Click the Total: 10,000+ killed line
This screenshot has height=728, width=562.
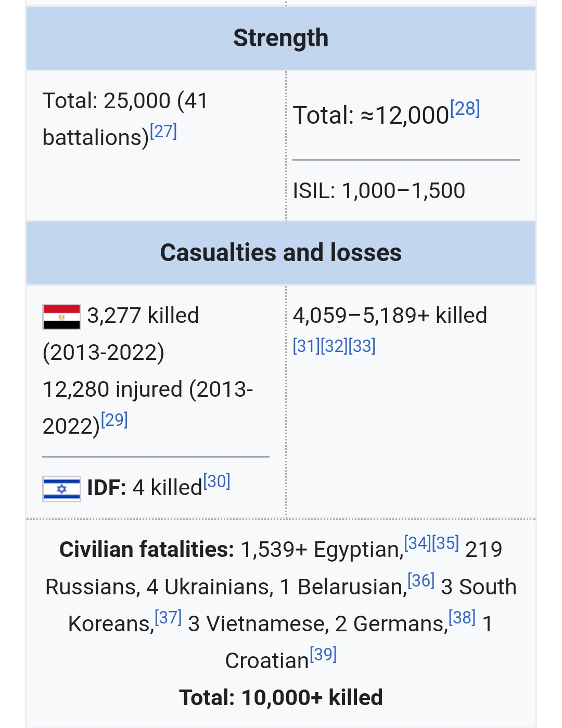[x=281, y=698]
